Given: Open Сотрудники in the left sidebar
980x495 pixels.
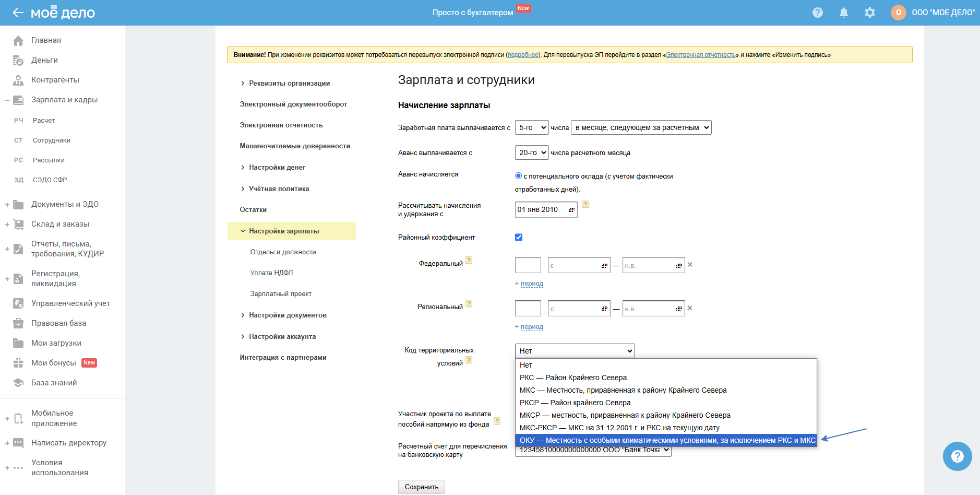Looking at the screenshot, I should [52, 140].
